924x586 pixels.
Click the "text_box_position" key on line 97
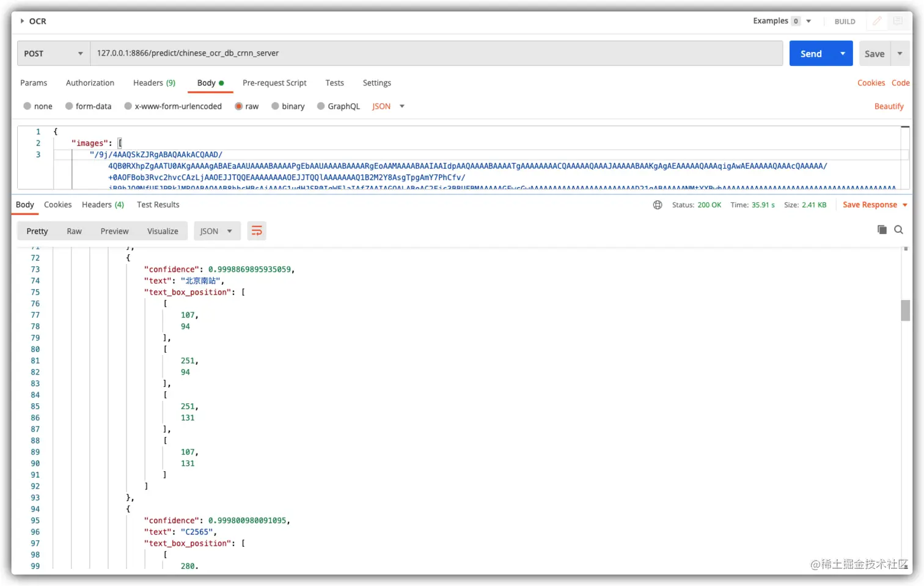pos(188,543)
